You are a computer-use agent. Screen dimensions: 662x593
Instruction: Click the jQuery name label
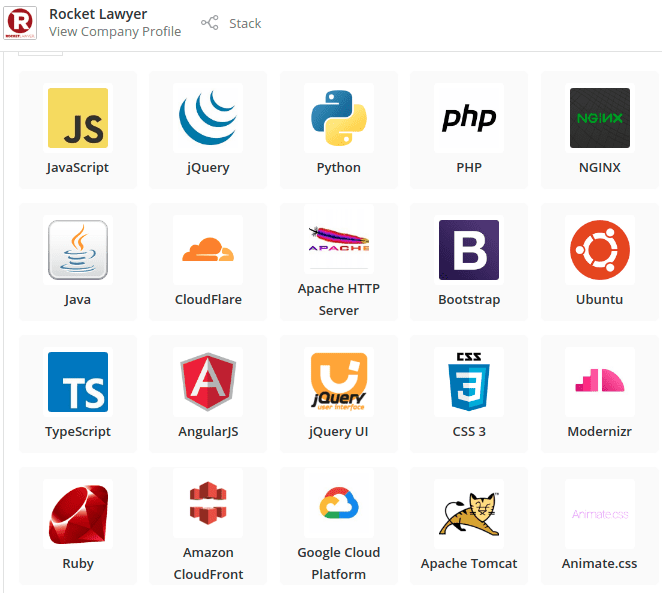208,168
